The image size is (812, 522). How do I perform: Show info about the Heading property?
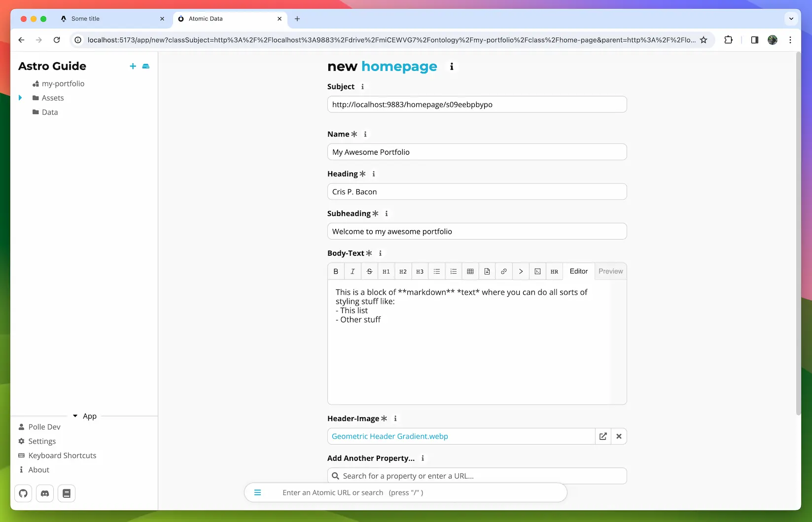point(374,174)
